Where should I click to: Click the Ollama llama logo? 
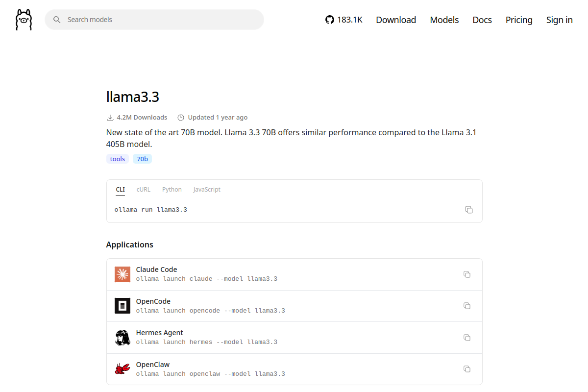tap(24, 20)
